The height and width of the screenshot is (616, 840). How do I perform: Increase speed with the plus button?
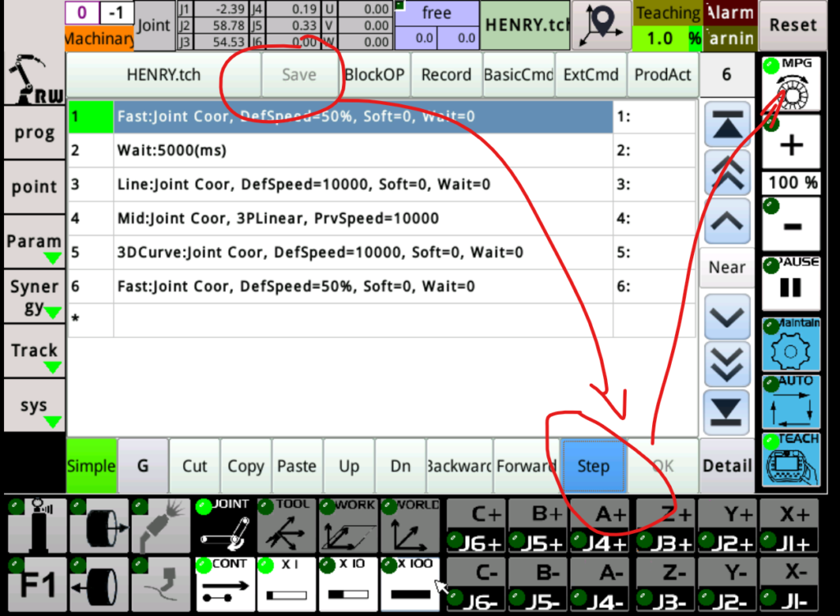click(x=791, y=145)
